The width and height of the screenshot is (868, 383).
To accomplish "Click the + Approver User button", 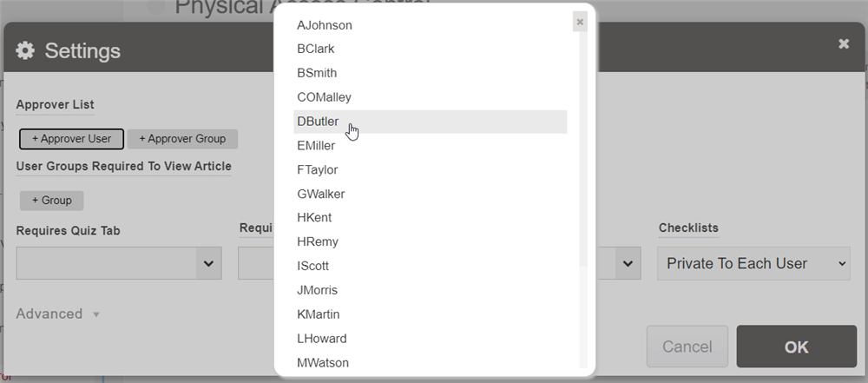I will click(72, 139).
